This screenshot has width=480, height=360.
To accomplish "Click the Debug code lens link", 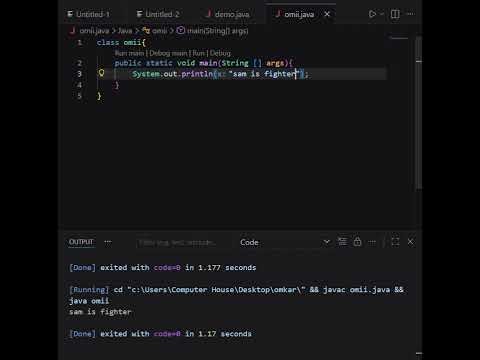I will click(x=220, y=53).
